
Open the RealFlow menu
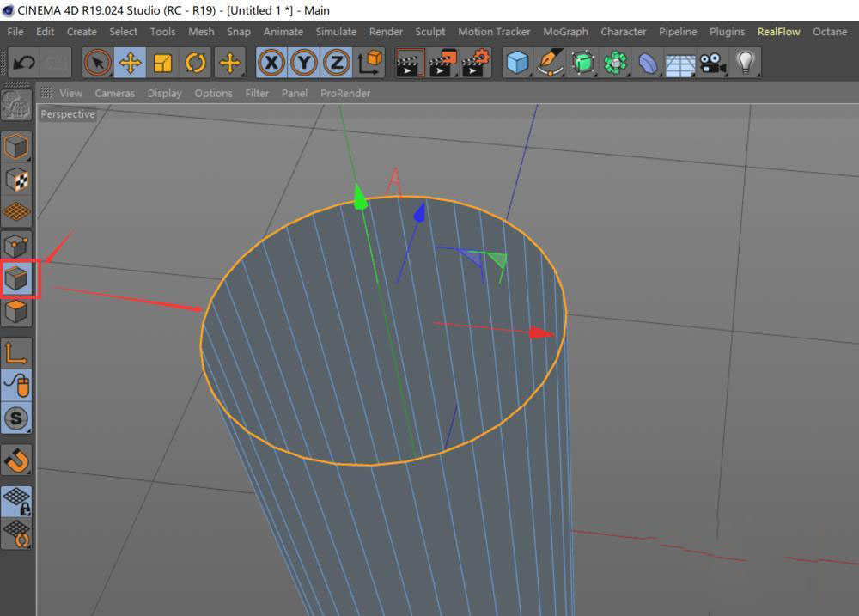[x=778, y=32]
